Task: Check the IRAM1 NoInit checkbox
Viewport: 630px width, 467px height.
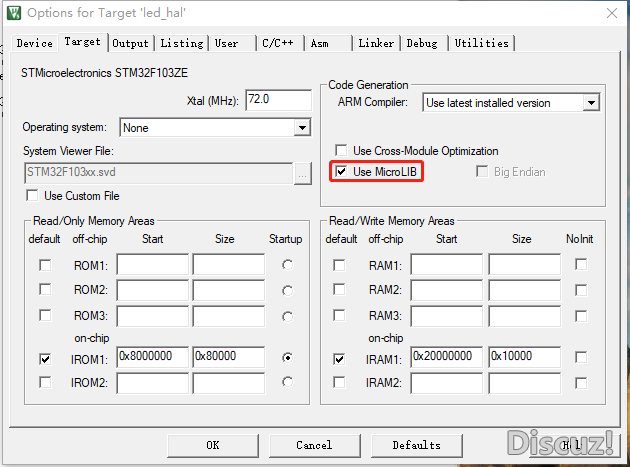Action: [581, 357]
